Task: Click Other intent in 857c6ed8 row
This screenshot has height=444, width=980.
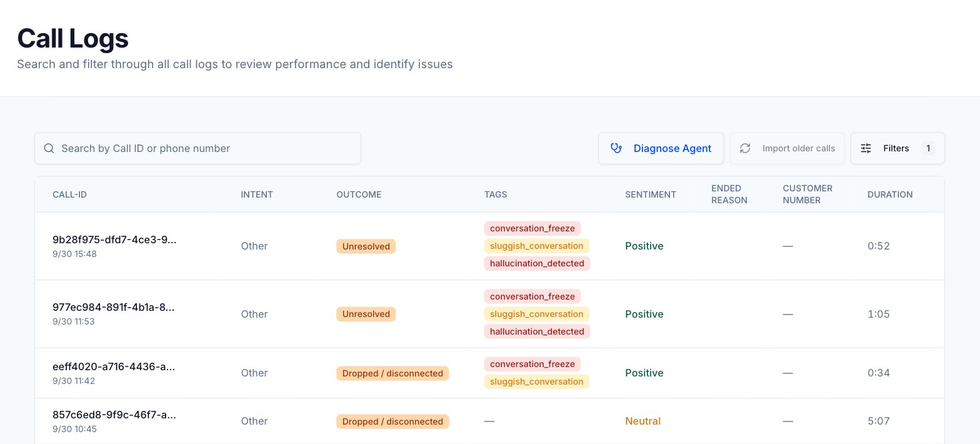Action: click(254, 421)
